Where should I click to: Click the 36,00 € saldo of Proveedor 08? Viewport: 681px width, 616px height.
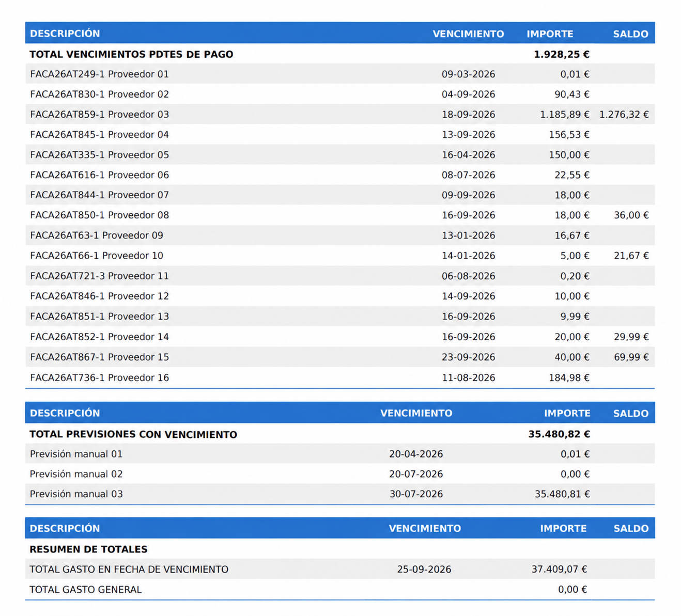[631, 215]
